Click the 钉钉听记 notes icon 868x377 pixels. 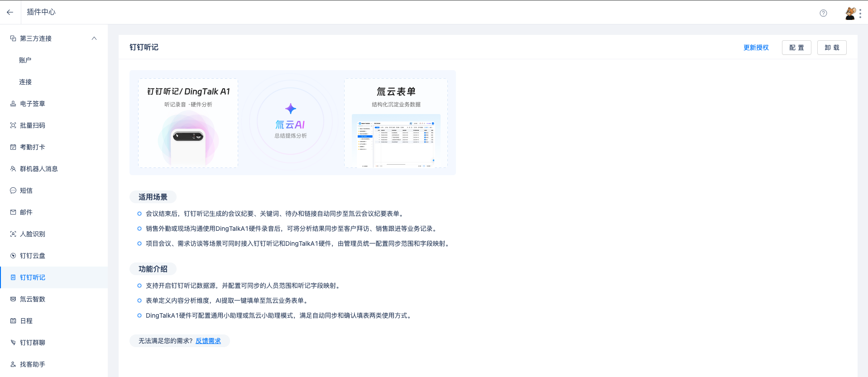pos(13,277)
